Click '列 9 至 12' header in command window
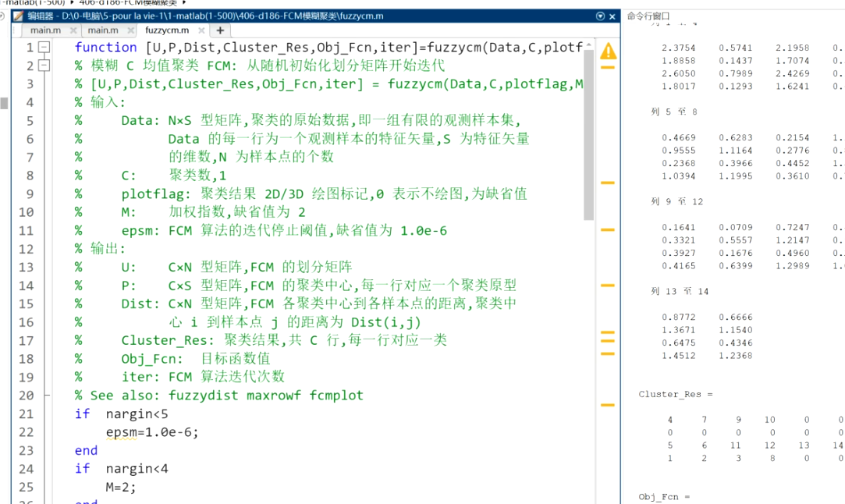The width and height of the screenshot is (845, 504). coord(677,201)
